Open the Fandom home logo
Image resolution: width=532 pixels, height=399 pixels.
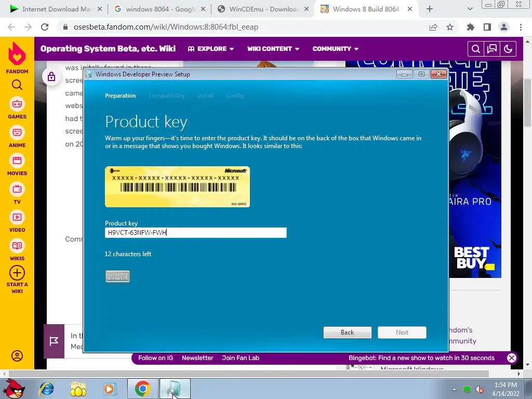point(17,57)
